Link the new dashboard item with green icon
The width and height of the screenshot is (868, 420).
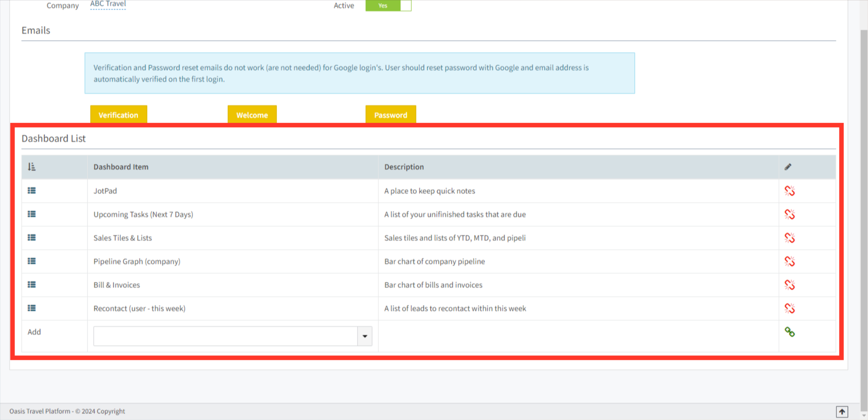point(791,332)
